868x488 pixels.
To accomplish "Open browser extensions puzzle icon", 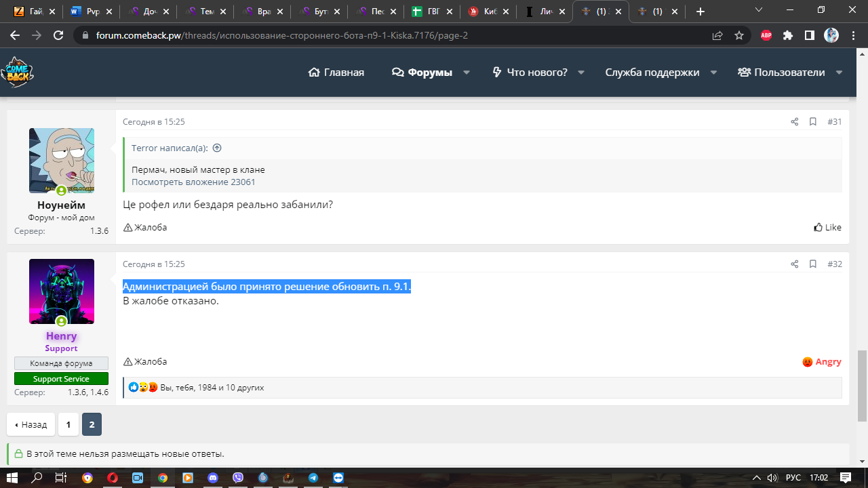I will click(x=787, y=35).
